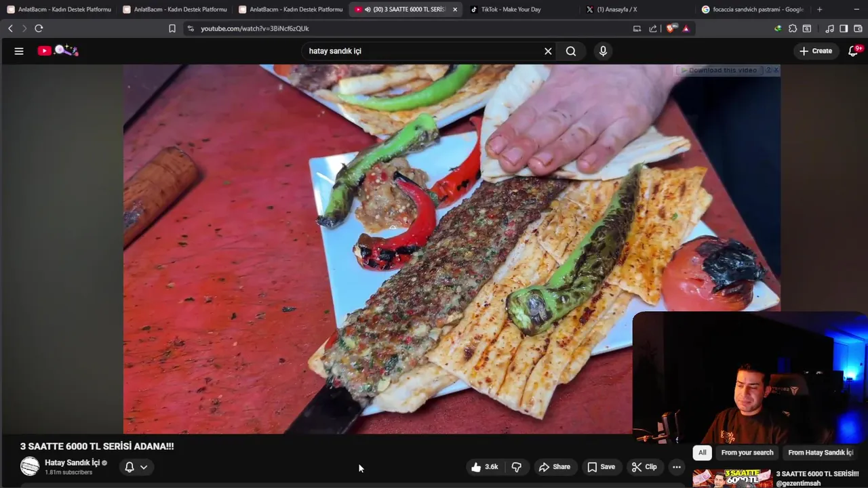This screenshot has width=868, height=488.
Task: Open browser extensions puzzle menu
Action: (793, 28)
